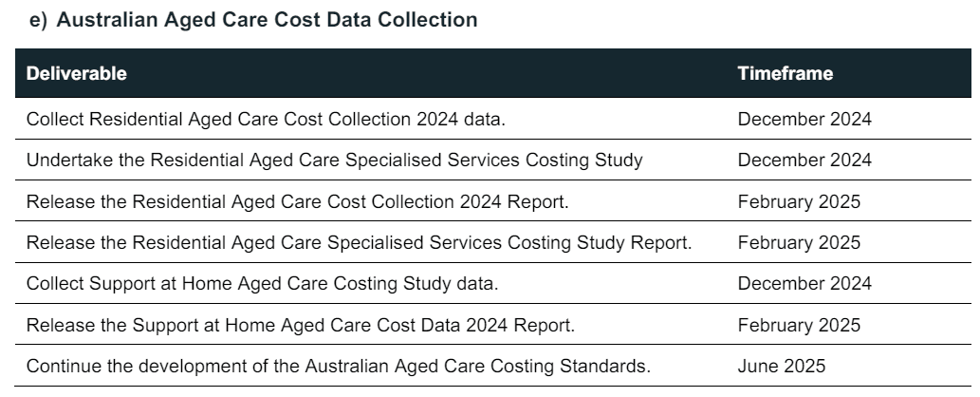The width and height of the screenshot is (980, 397).
Task: Click the "e)" section list marker
Action: tap(41, 20)
